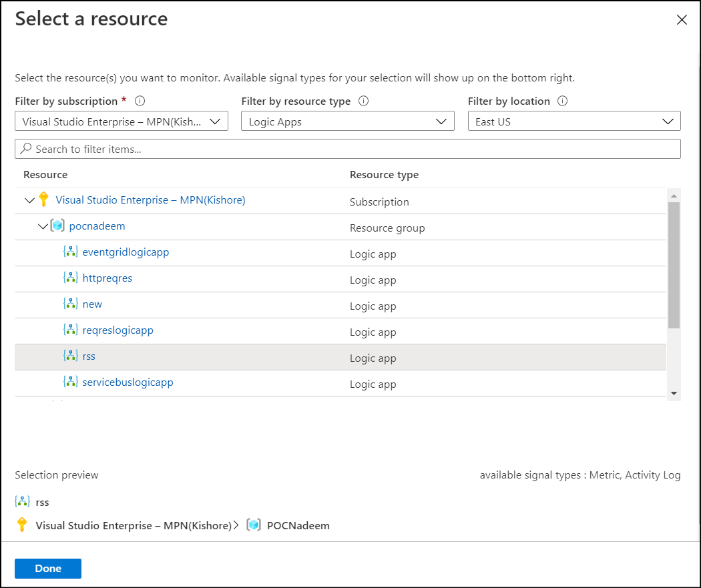Click the yellow key subscription icon in tree
701x588 pixels.
coord(44,200)
